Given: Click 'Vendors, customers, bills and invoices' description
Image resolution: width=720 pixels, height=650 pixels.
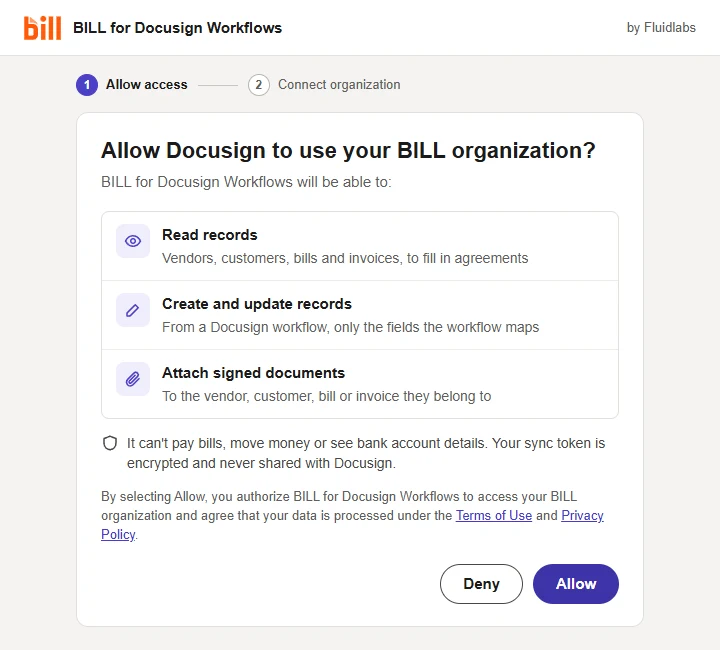Looking at the screenshot, I should click(345, 258).
